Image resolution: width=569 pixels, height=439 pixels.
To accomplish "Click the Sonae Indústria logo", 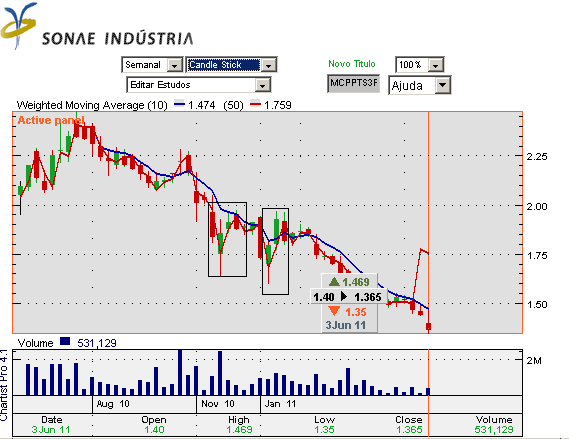I will (x=97, y=25).
